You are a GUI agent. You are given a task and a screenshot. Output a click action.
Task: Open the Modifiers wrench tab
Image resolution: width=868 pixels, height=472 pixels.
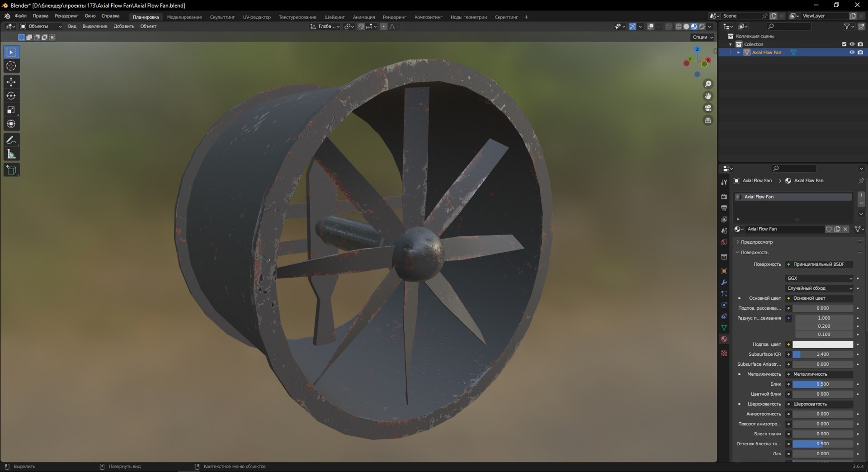pos(724,282)
